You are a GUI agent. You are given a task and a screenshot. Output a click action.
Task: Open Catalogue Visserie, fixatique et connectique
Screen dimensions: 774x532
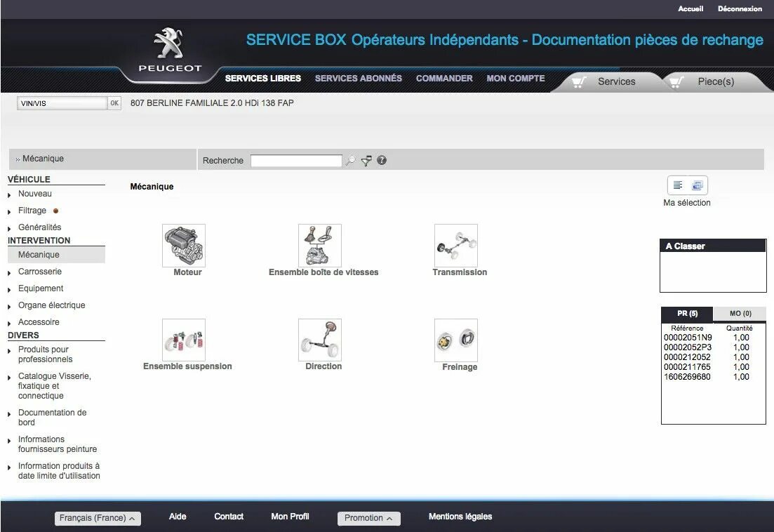click(54, 386)
